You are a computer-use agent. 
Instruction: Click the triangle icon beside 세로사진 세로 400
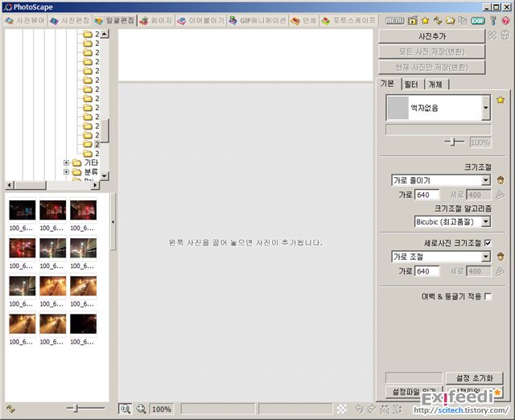[x=500, y=271]
